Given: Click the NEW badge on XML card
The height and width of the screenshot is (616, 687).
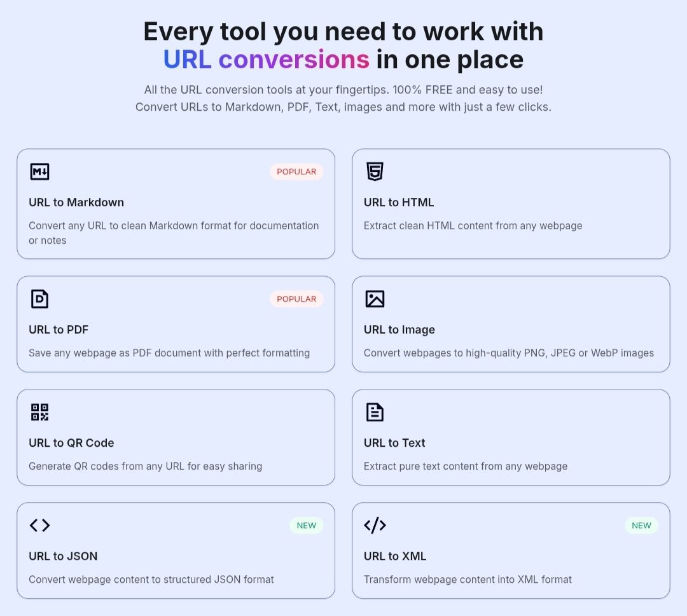Looking at the screenshot, I should pyautogui.click(x=641, y=525).
